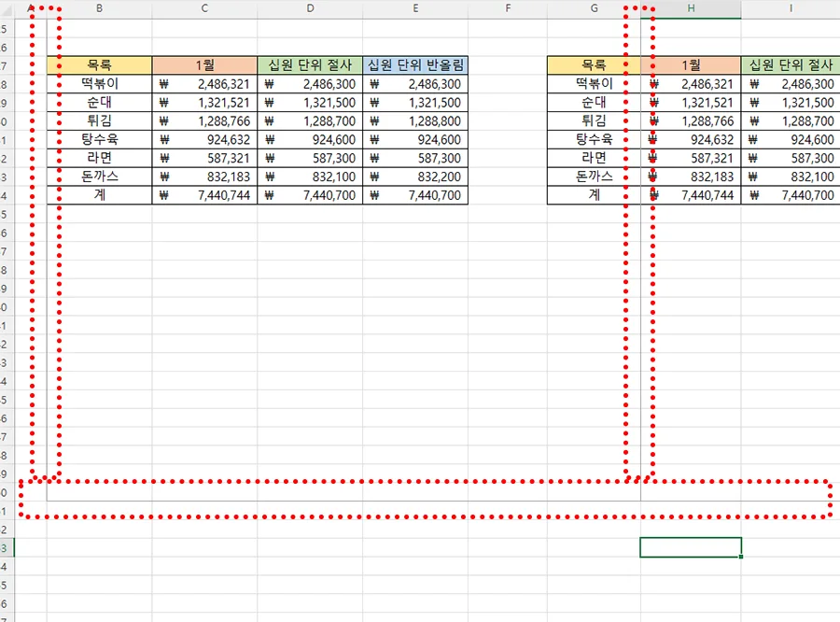Click the 목록 header cell in column G
Image resolution: width=840 pixels, height=622 pixels.
[x=594, y=65]
